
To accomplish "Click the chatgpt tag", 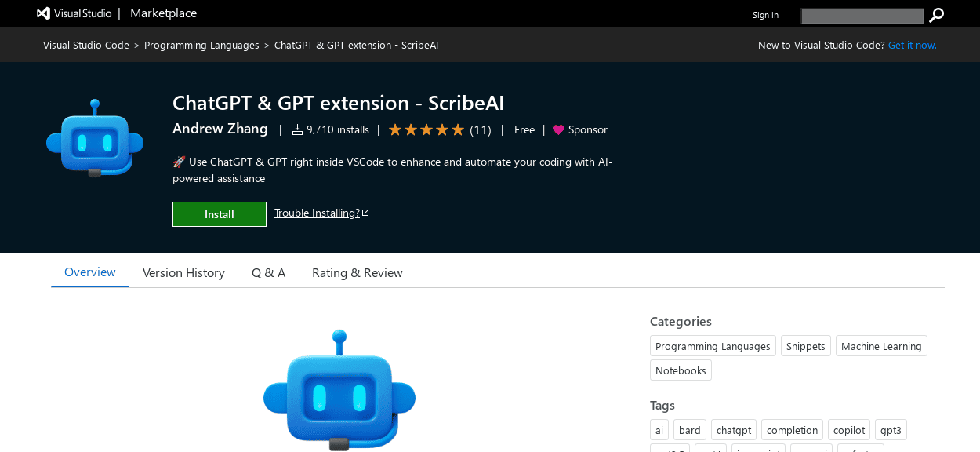I will [x=733, y=429].
